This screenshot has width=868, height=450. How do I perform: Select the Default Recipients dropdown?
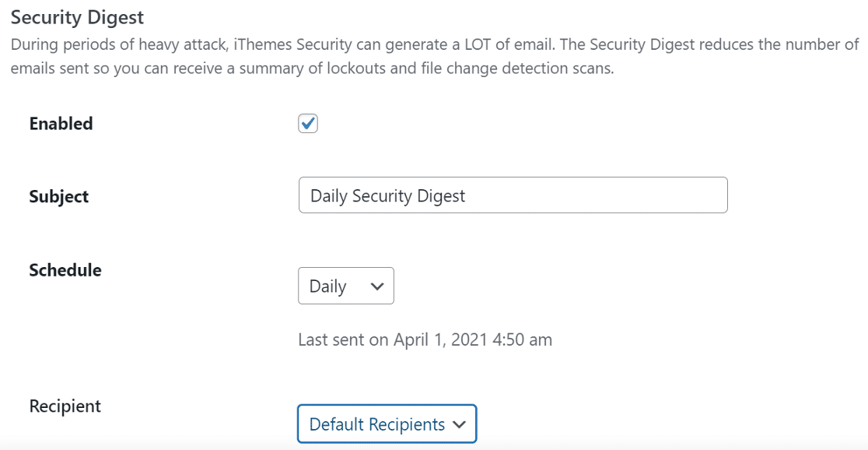tap(387, 424)
